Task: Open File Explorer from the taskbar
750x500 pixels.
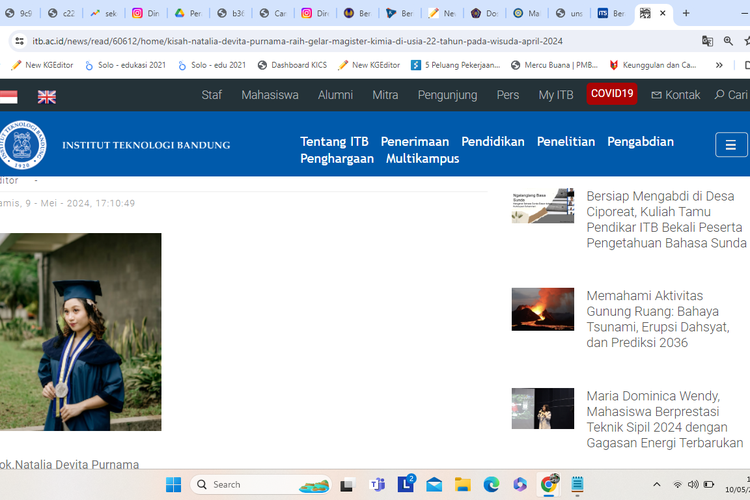Action: coord(463,484)
